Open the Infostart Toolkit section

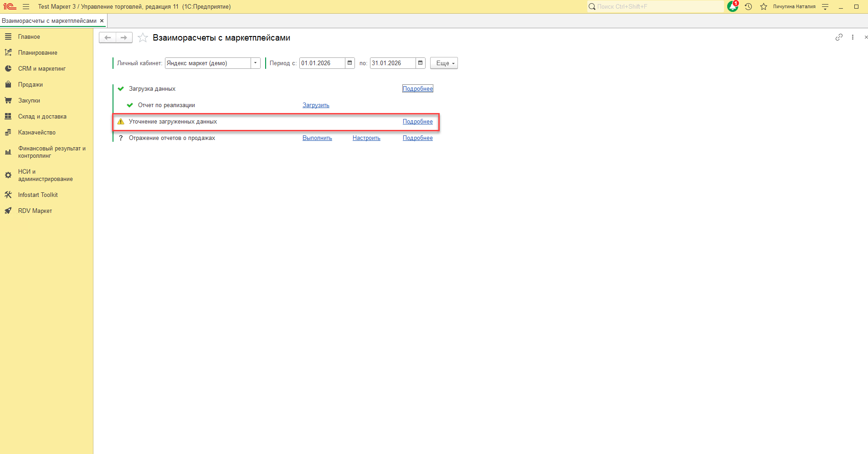pyautogui.click(x=46, y=195)
